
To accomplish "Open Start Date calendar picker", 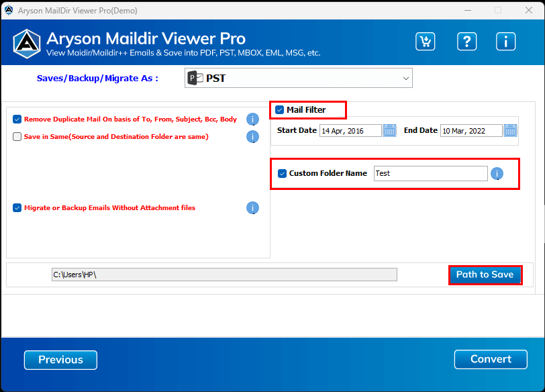I will click(x=389, y=131).
